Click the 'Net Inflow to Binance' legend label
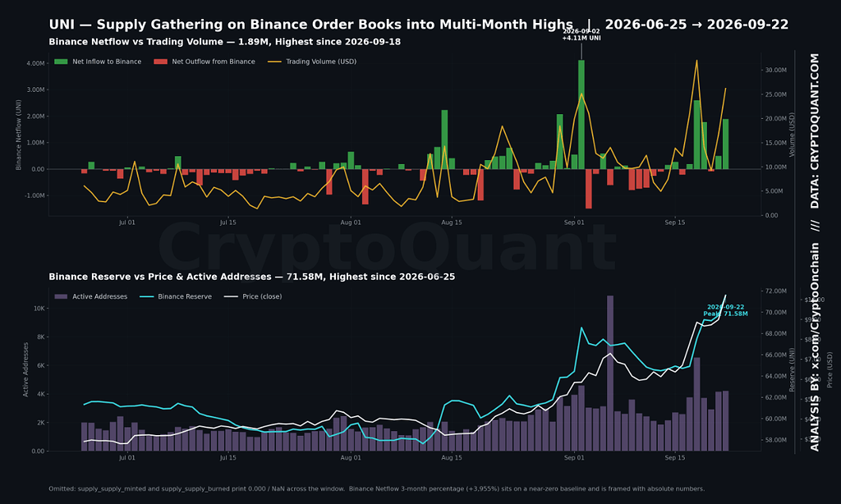 coord(107,62)
